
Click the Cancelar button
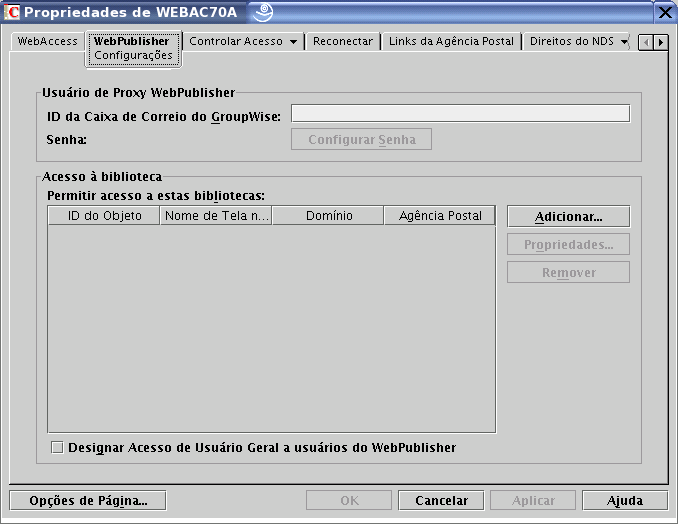(441, 501)
